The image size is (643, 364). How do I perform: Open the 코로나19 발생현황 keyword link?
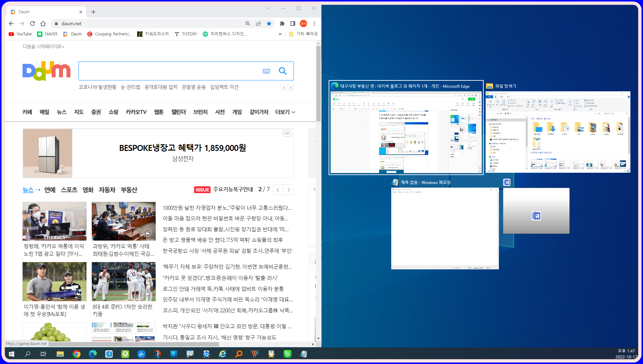tap(97, 87)
